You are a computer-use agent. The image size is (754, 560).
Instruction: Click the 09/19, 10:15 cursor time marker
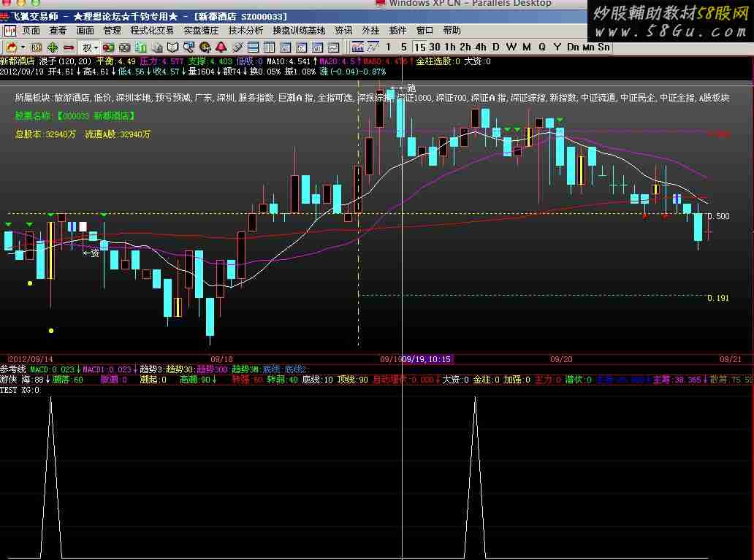(x=427, y=359)
